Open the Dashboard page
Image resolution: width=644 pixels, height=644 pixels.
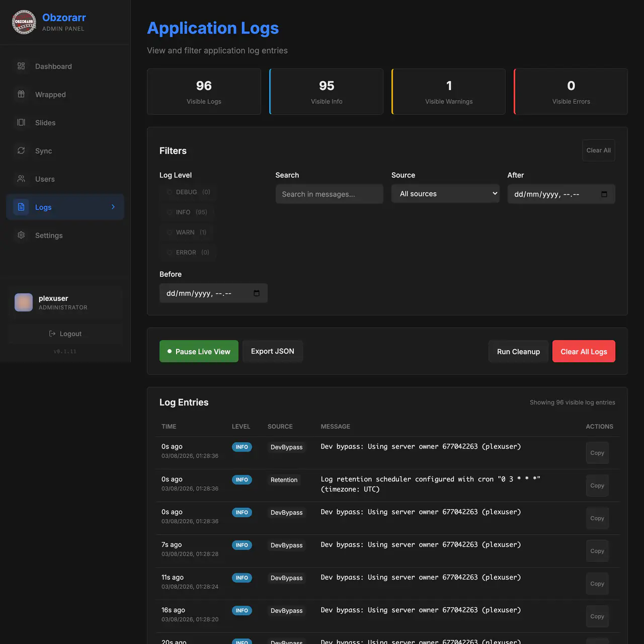tap(65, 66)
